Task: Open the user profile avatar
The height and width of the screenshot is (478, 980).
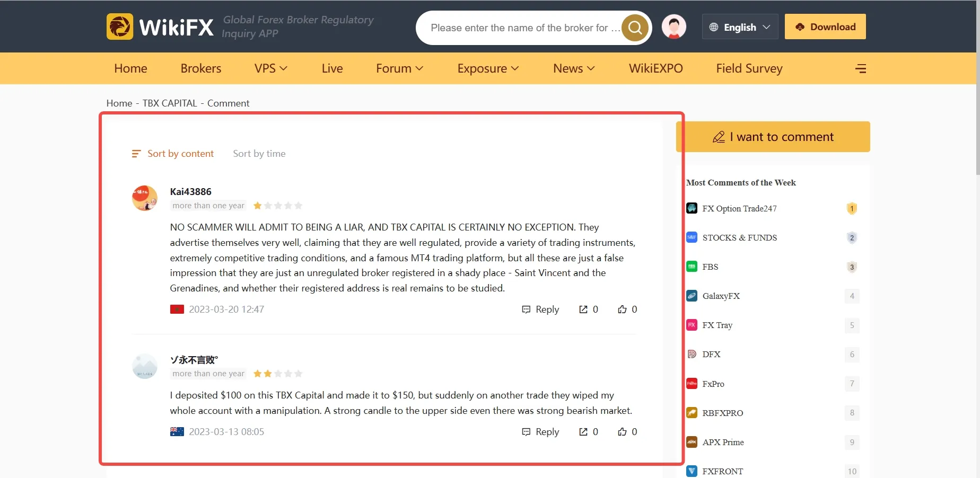Action: (674, 26)
